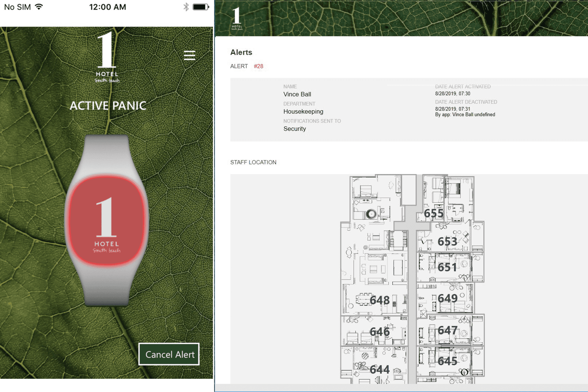Image resolution: width=588 pixels, height=392 pixels.
Task: Select room 649 on floor plan
Action: point(447,298)
